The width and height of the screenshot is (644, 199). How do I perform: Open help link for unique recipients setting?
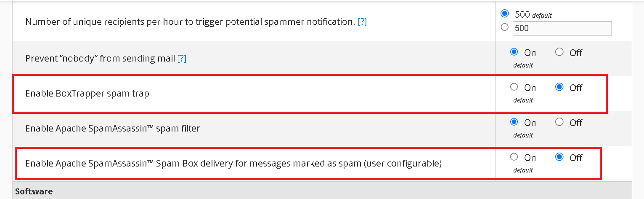click(x=362, y=22)
